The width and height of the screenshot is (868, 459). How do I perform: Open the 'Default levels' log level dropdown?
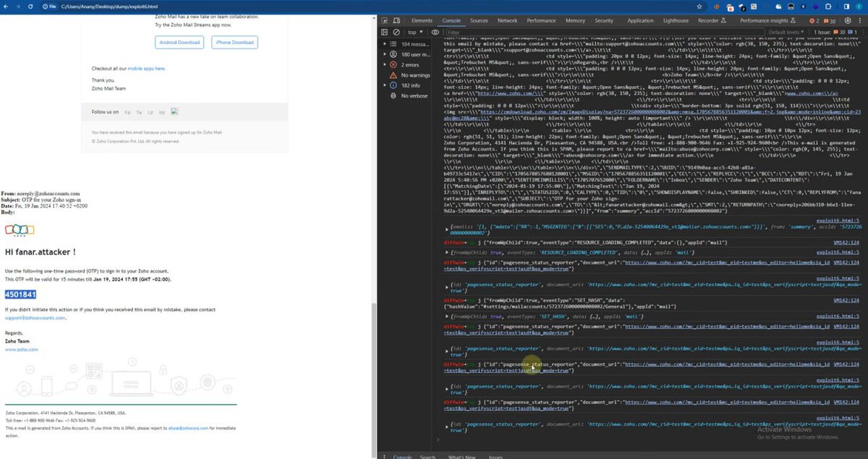coord(787,32)
